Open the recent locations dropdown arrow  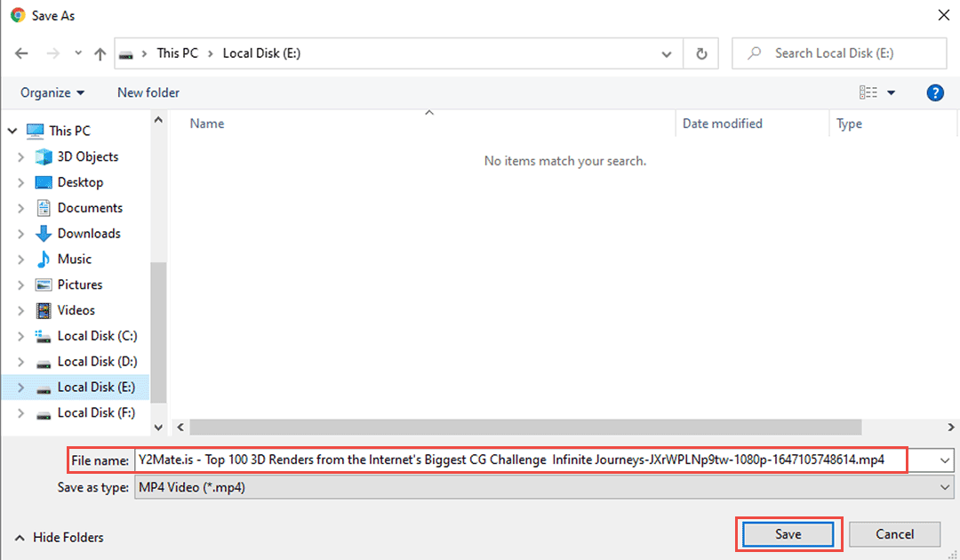pyautogui.click(x=78, y=53)
